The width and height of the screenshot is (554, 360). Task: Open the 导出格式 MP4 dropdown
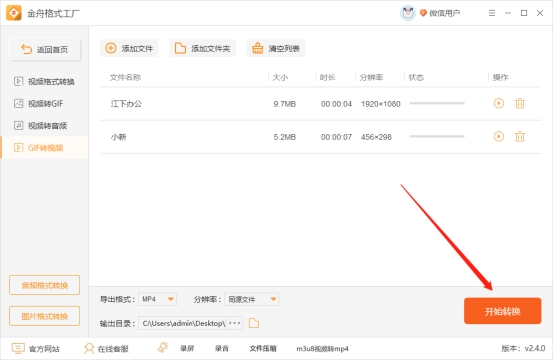[x=157, y=299]
